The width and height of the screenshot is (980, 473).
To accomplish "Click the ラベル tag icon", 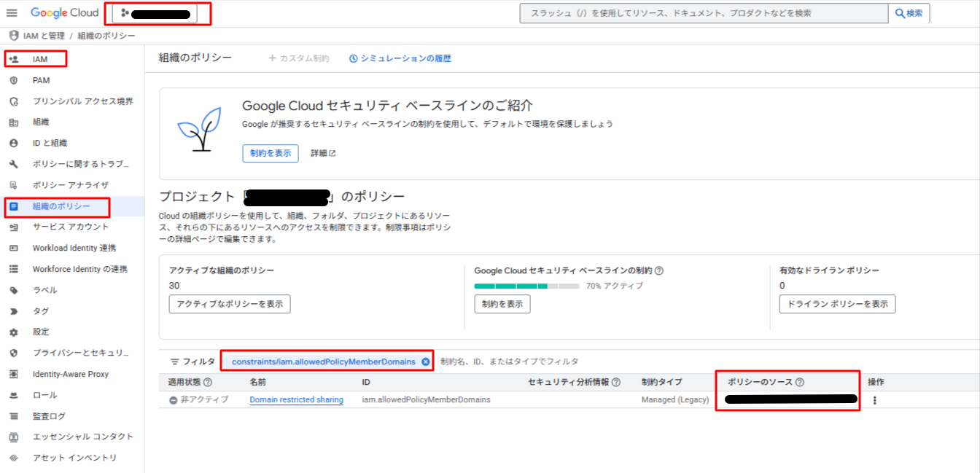I will (x=14, y=290).
